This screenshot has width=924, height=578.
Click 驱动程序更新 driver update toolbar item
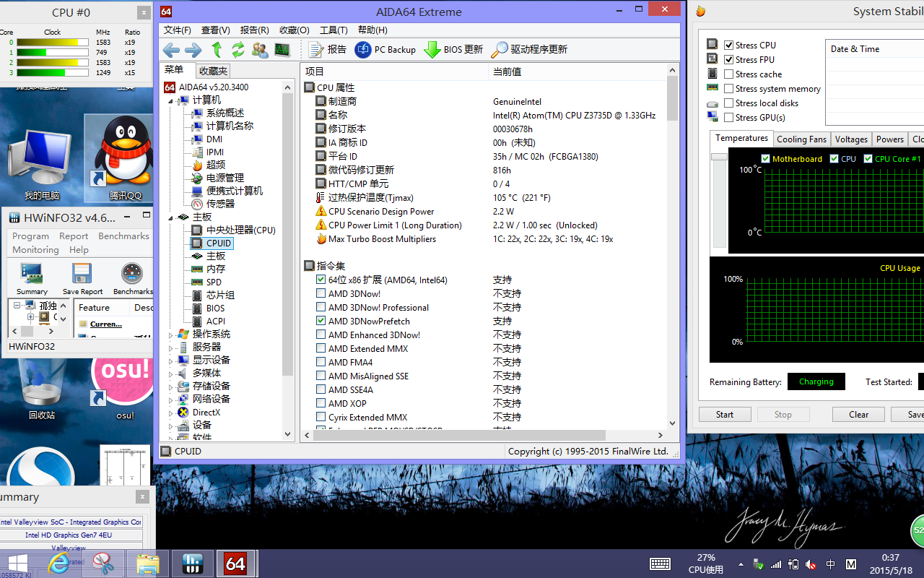[529, 50]
